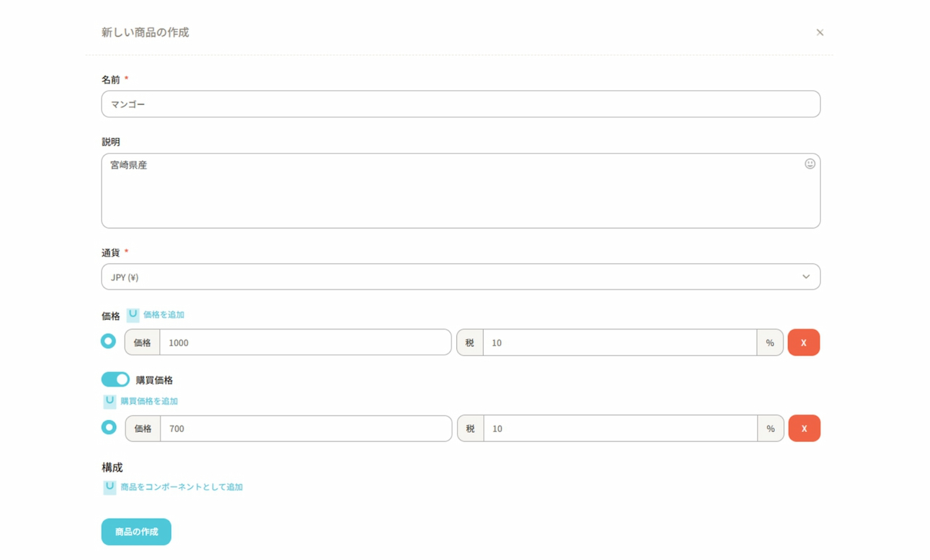Screen dimensions: 930x560
Task: Expand the JPY (¥) dropdown arrow
Action: coord(805,277)
